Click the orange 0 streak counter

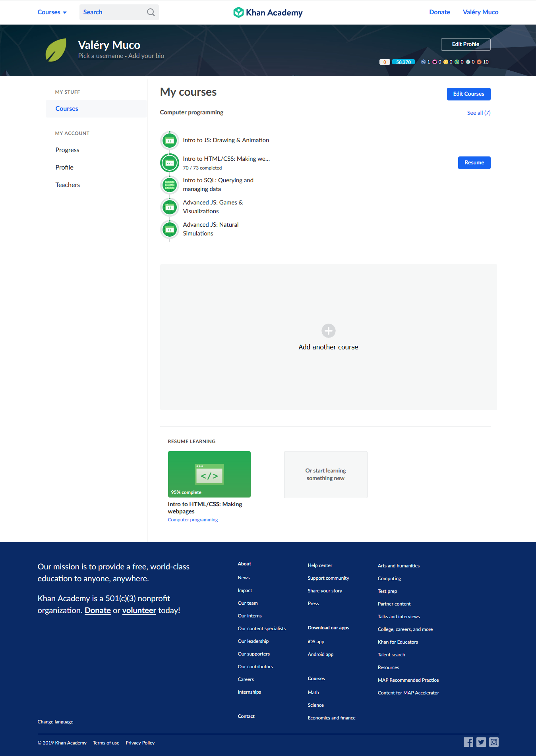pos(385,62)
